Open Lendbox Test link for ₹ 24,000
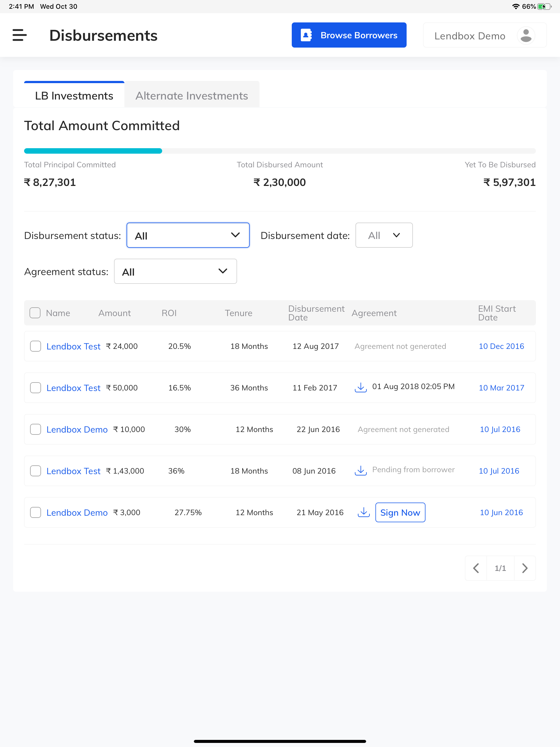This screenshot has width=560, height=747. (73, 346)
